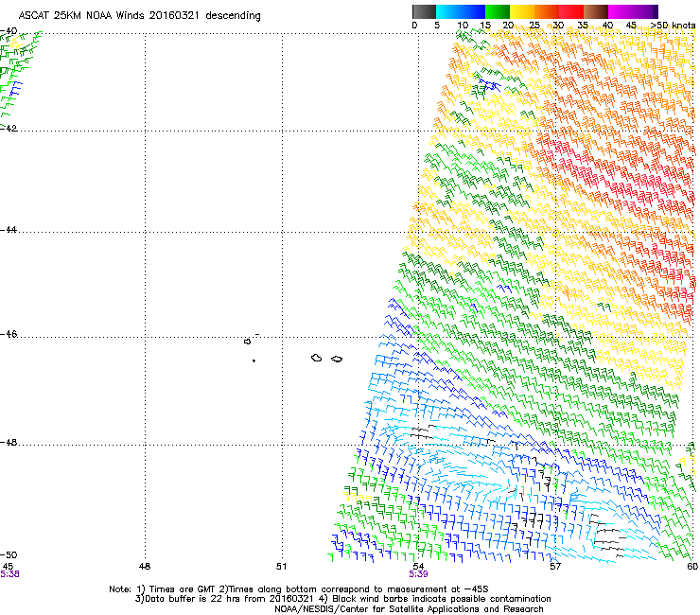Image resolution: width=700 pixels, height=615 pixels.
Task: Click the '57' longitude axis label
Action: (555, 567)
